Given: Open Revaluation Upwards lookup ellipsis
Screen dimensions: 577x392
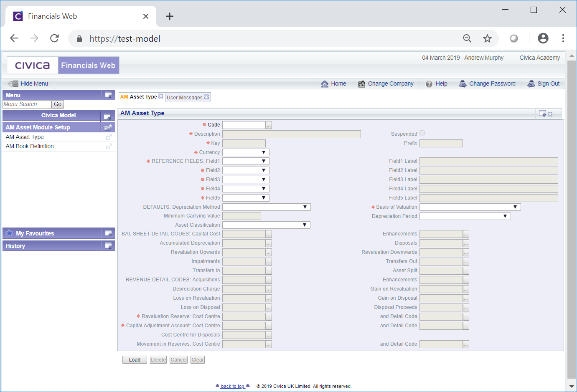Looking at the screenshot, I should point(269,253).
